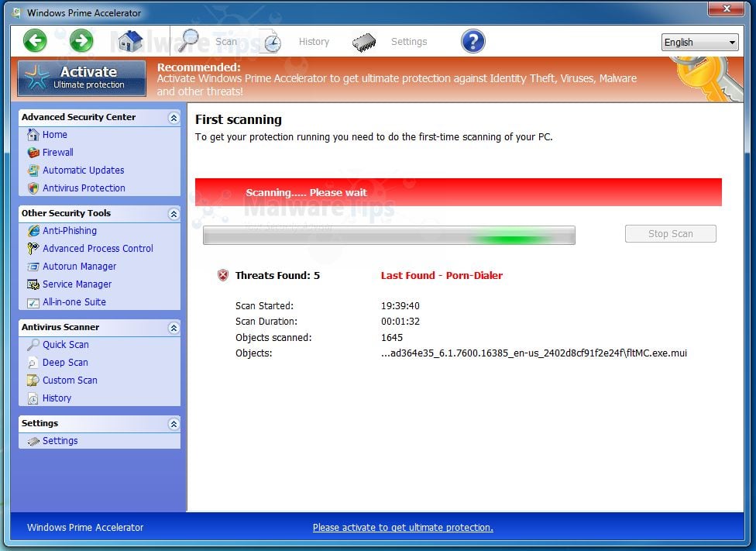Viewport: 756px width, 551px height.
Task: Click the Quick Scan magnifier icon
Action: coord(33,345)
